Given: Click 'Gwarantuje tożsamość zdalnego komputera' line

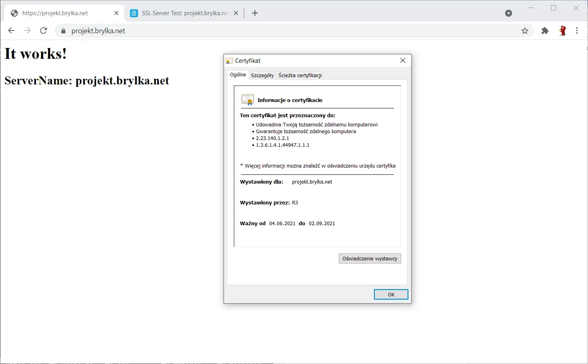Looking at the screenshot, I should pyautogui.click(x=306, y=131).
